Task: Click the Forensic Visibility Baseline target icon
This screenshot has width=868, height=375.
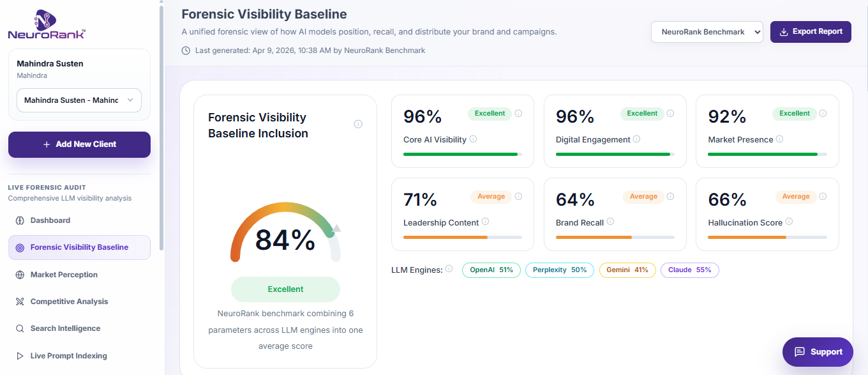Action: (19, 247)
